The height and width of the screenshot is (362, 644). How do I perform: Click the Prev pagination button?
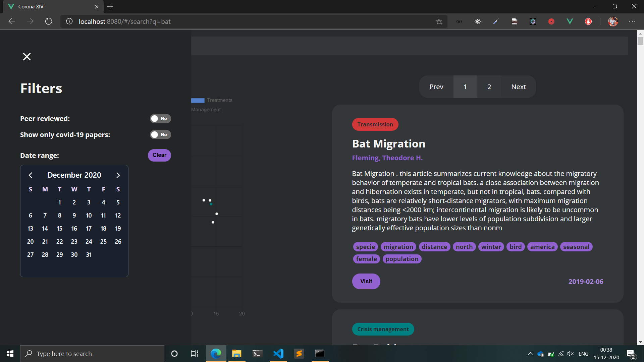436,87
